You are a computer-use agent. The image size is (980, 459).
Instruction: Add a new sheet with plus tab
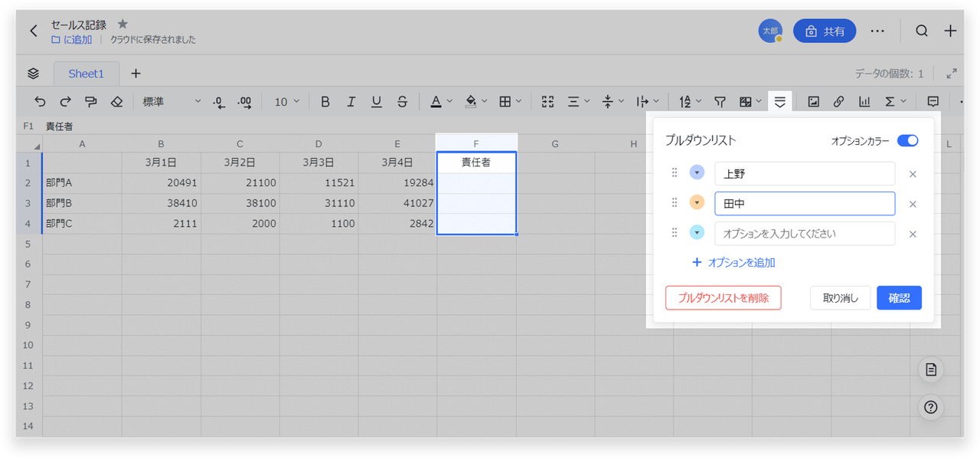(136, 74)
